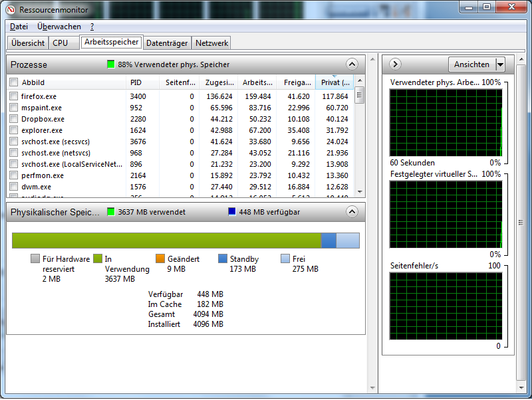Viewport: 532px width, 400px height.
Task: Click the green In Verwendung legend swatch
Action: point(98,258)
